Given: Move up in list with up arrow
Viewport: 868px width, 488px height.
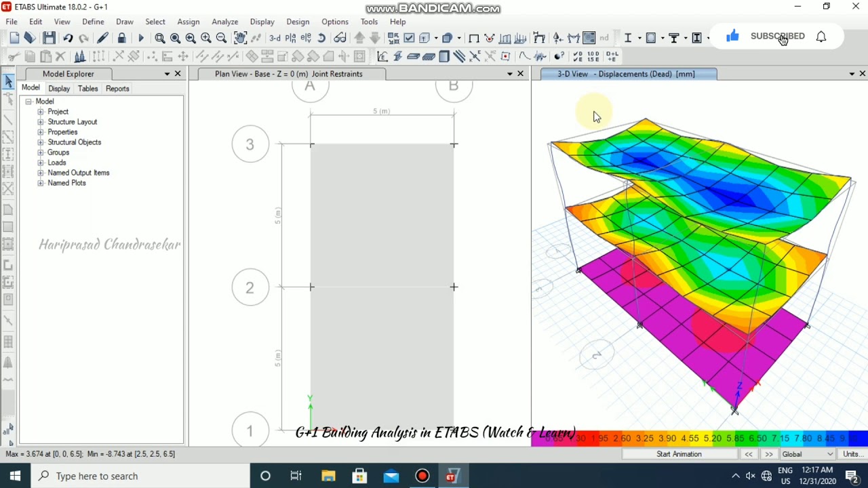Looking at the screenshot, I should coord(359,39).
